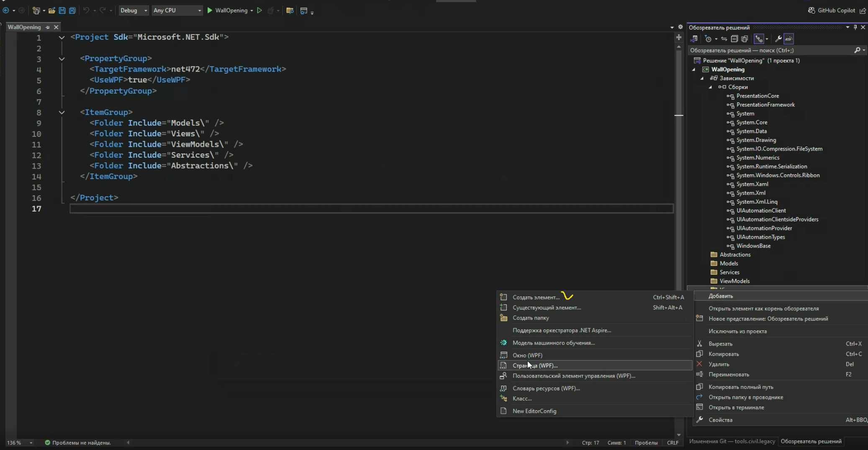Image resolution: width=868 pixels, height=450 pixels.
Task: Click Свойства in the context menu
Action: pos(781,420)
